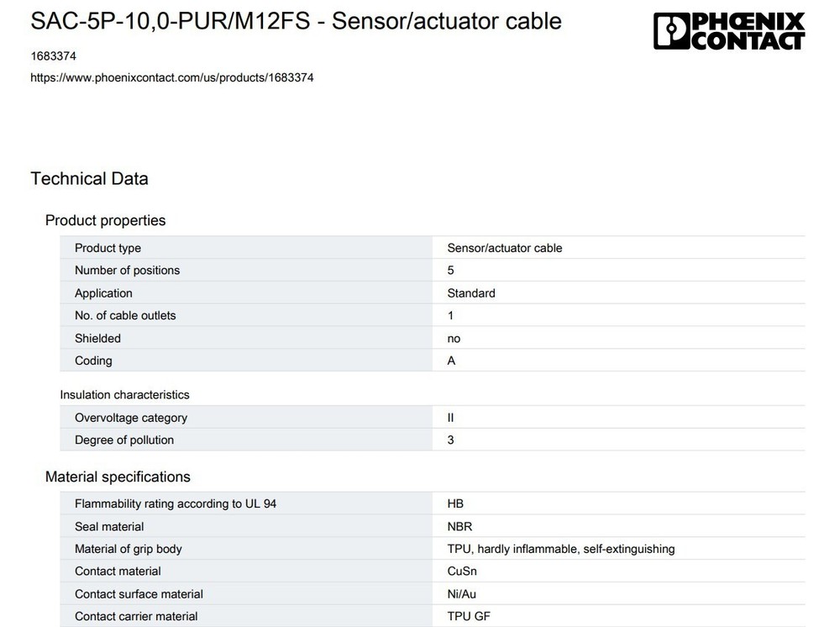The height and width of the screenshot is (627, 840).
Task: Select the Product type row label
Action: [x=108, y=248]
